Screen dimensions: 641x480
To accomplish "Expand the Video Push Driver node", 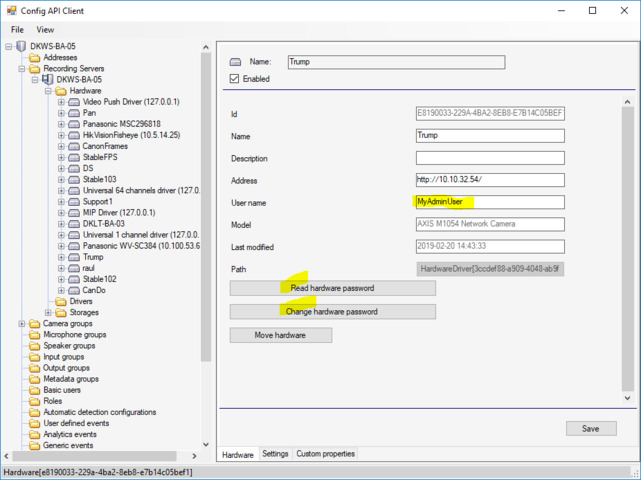I will click(61, 102).
